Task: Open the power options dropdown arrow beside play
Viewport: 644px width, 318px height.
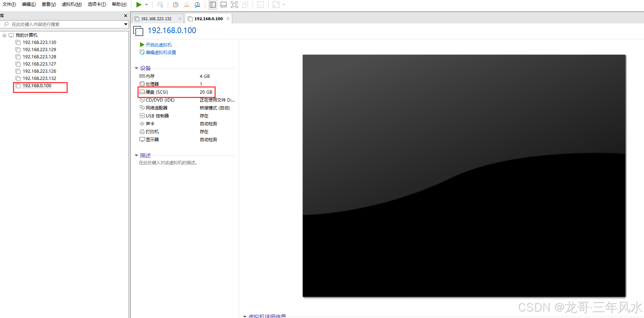Action: tap(147, 5)
